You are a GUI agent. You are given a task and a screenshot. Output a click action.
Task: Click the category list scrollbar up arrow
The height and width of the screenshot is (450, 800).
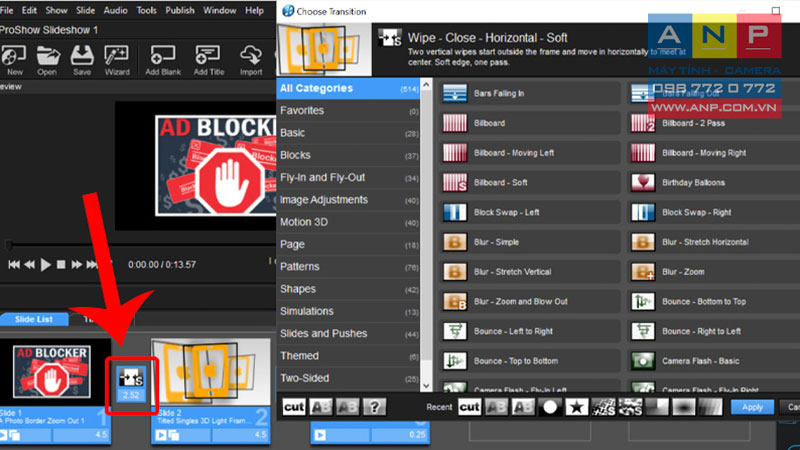pos(427,84)
